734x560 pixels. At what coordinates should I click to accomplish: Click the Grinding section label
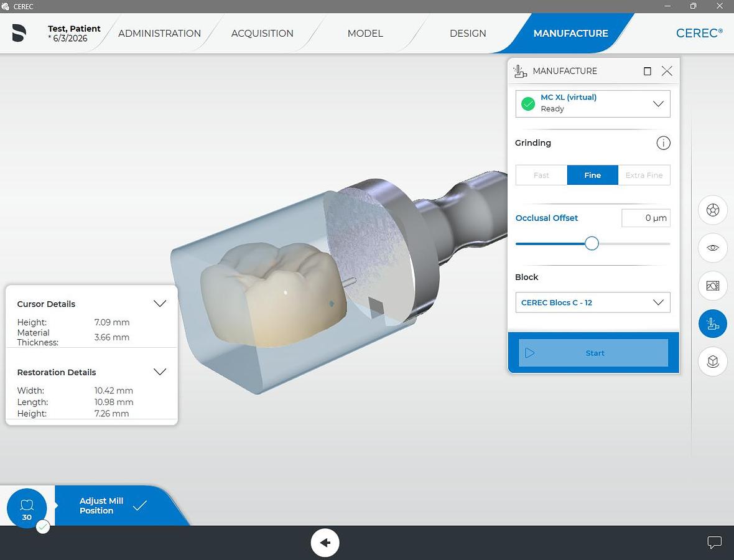coord(532,143)
